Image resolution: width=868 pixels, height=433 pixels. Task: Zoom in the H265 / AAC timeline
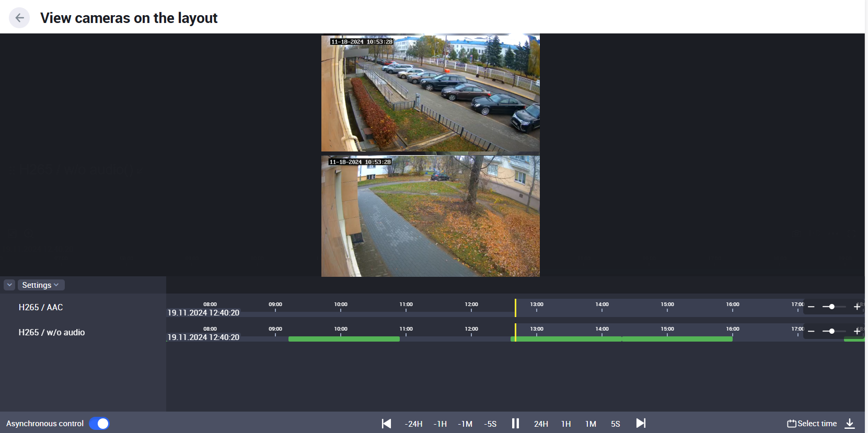click(857, 307)
